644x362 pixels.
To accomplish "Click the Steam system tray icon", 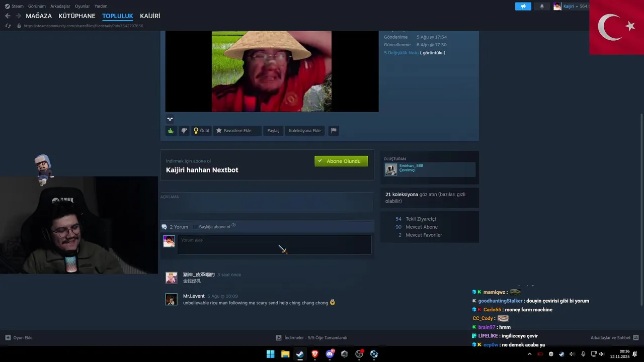I will [x=561, y=354].
